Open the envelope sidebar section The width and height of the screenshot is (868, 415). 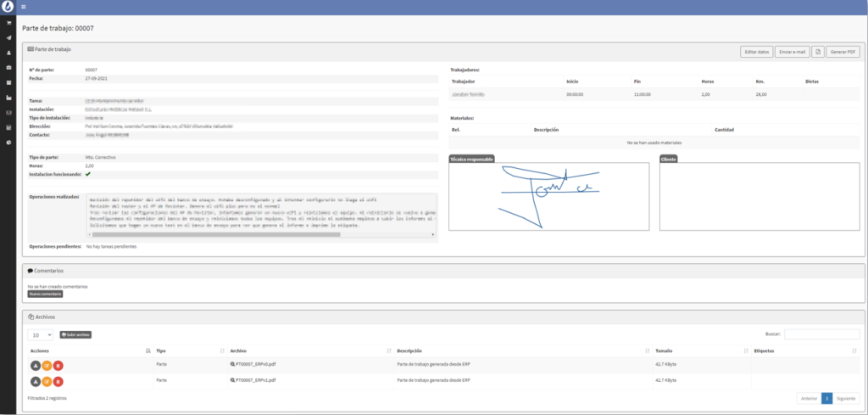(8, 112)
